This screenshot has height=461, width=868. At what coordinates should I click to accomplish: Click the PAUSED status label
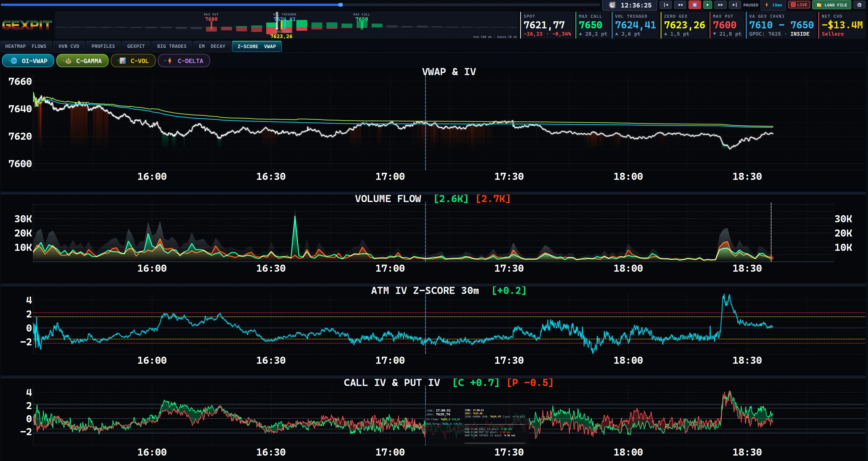(x=751, y=5)
